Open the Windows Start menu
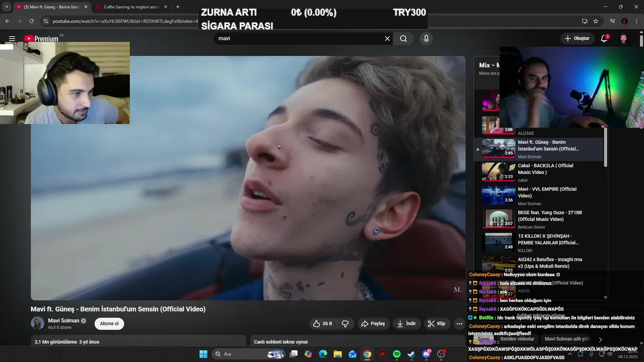 pos(203,354)
